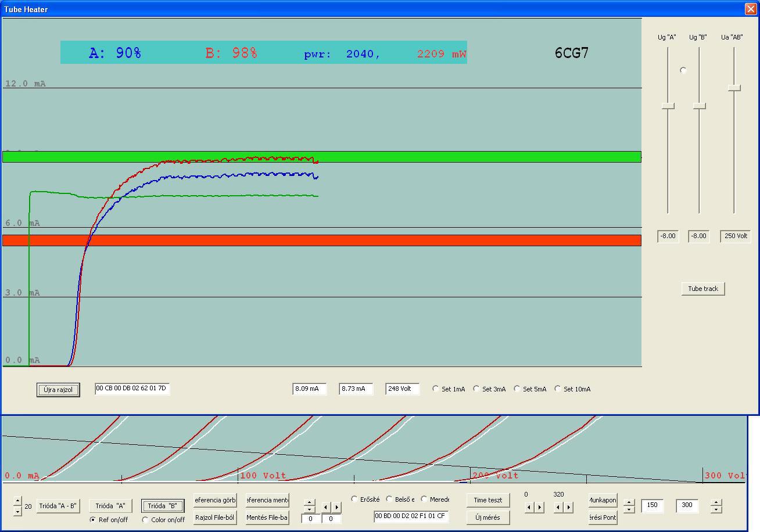This screenshot has width=760, height=532.
Task: Click the Mentés File-ba button
Action: (267, 517)
